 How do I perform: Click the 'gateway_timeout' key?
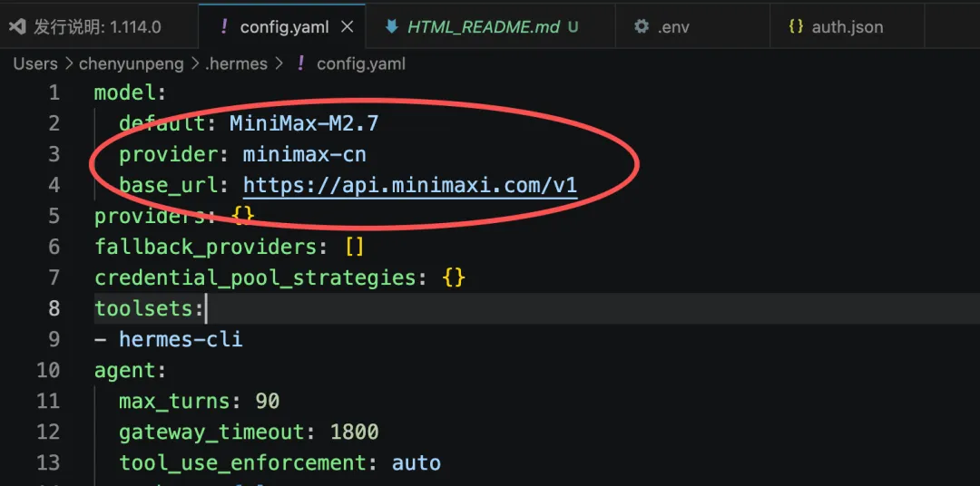click(x=211, y=432)
